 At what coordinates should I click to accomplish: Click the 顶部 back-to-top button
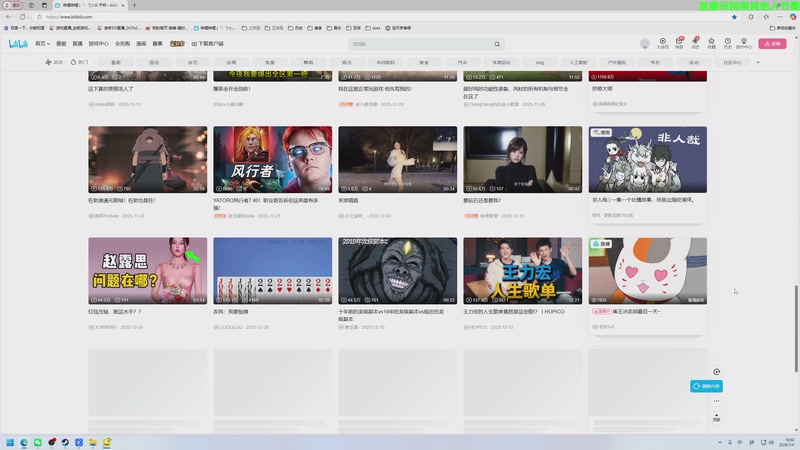716,417
